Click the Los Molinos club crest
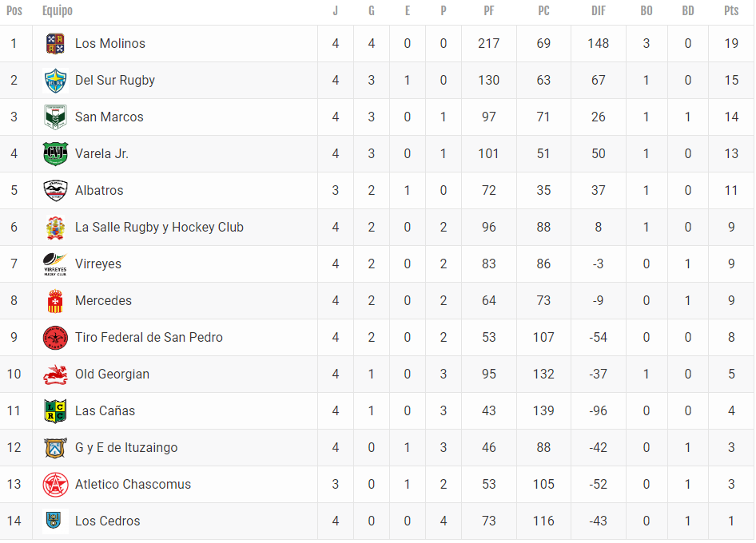 55,43
